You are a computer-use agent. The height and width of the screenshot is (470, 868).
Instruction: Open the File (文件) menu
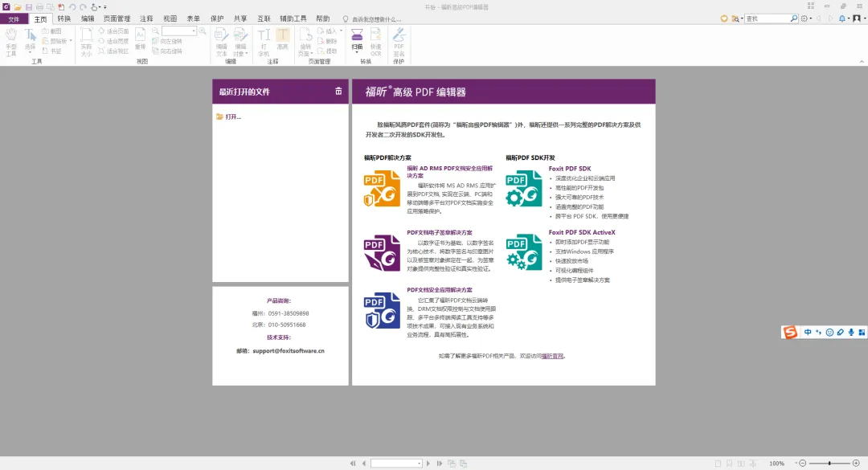14,18
